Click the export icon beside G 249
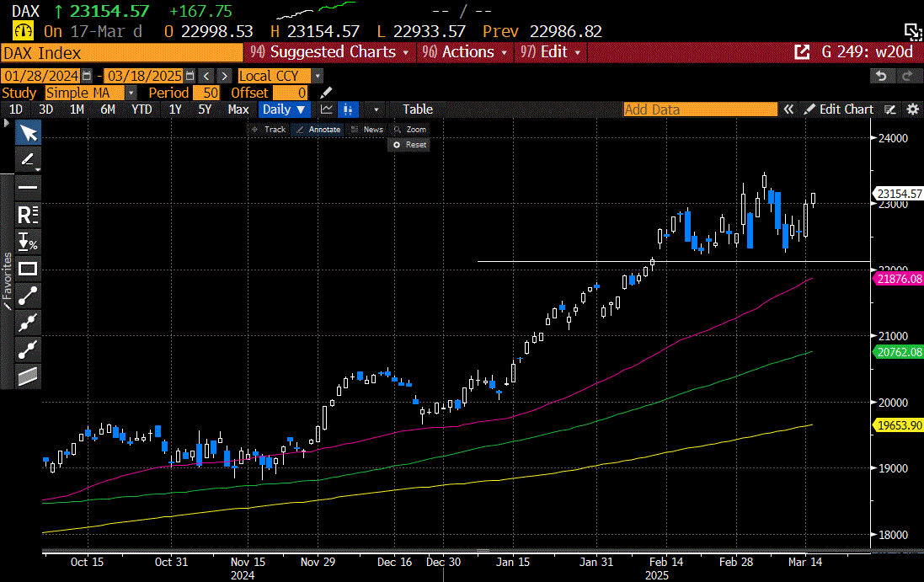Viewport: 924px width, 582px height. [802, 52]
